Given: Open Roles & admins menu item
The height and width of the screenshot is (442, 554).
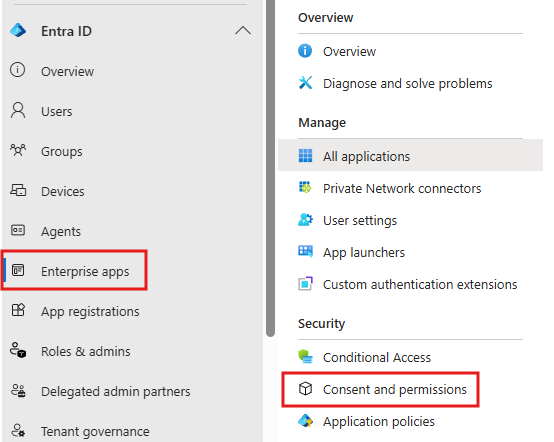Looking at the screenshot, I should point(86,351).
